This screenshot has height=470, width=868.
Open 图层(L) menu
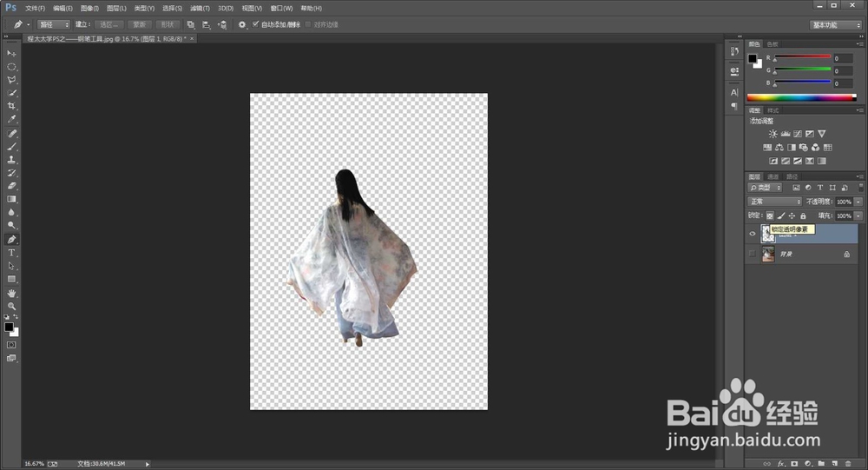[x=116, y=9]
